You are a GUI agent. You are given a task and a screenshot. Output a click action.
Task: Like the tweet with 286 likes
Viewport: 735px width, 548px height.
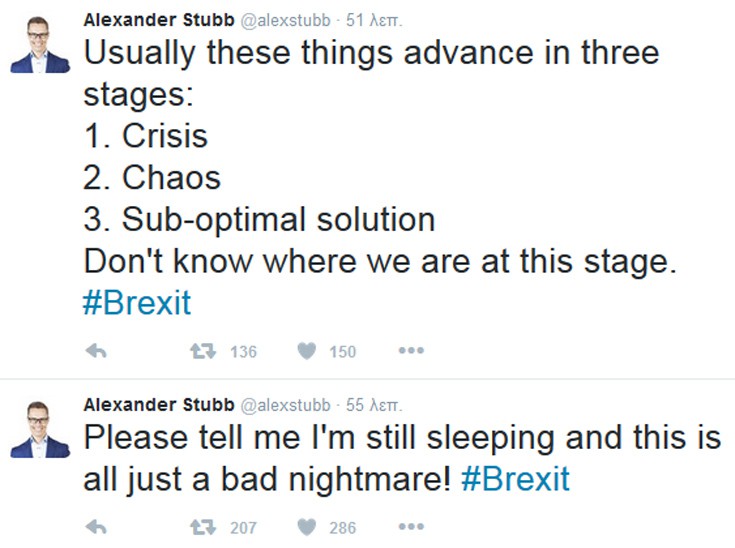pyautogui.click(x=310, y=526)
